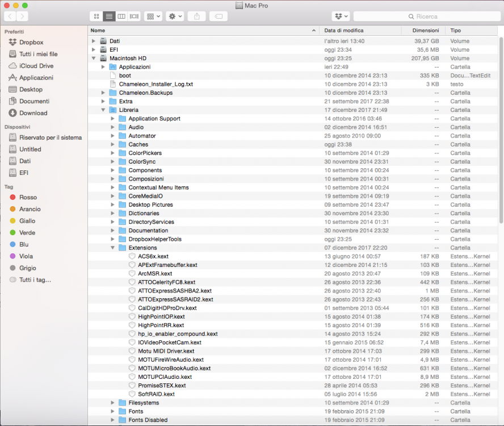Switch to column view in toolbar
Viewport: 504px width, 426px height.
click(121, 16)
